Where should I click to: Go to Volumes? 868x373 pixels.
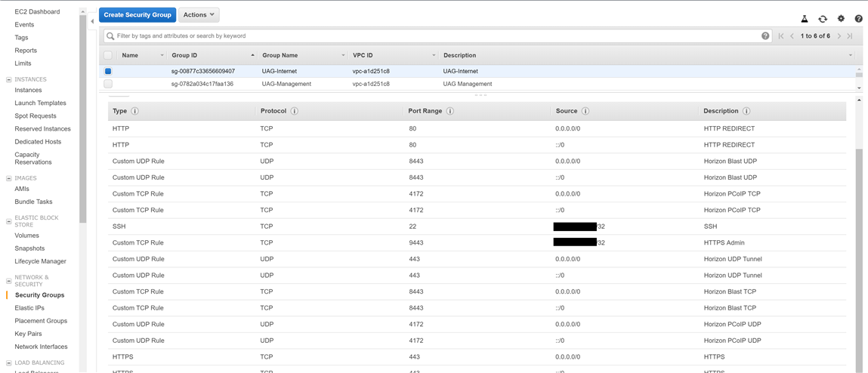click(x=26, y=236)
